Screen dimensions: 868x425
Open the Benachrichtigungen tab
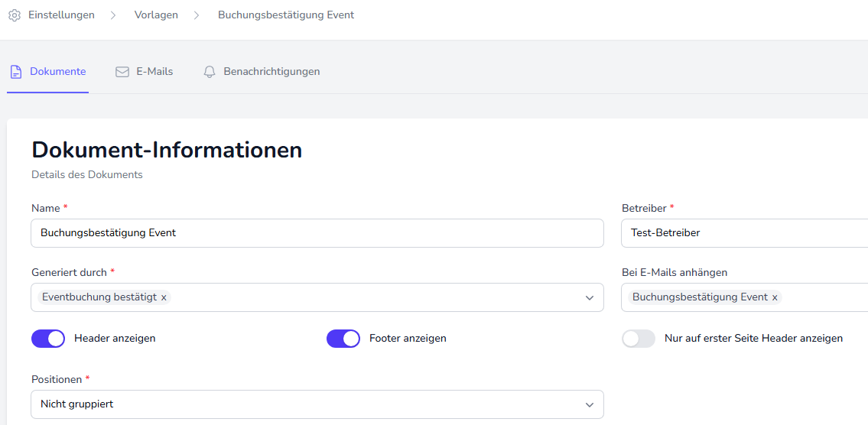coord(271,72)
